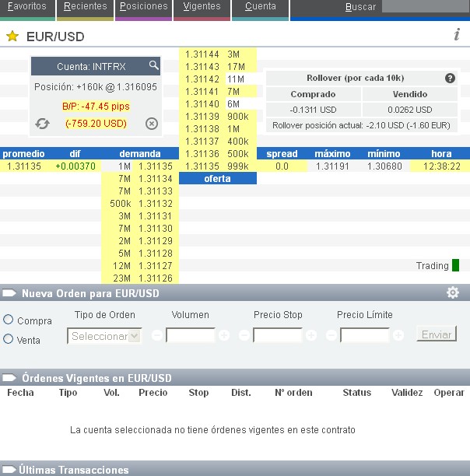Click offer price 1.31138 1M
Image resolution: width=470 pixels, height=476 pixels.
218,128
